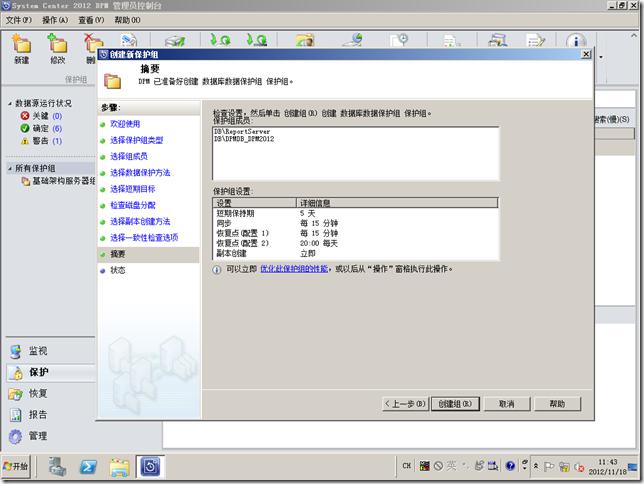Open the toolbar overflow dropdown arrow
Image resolution: width=644 pixels, height=484 pixels.
coord(601,57)
